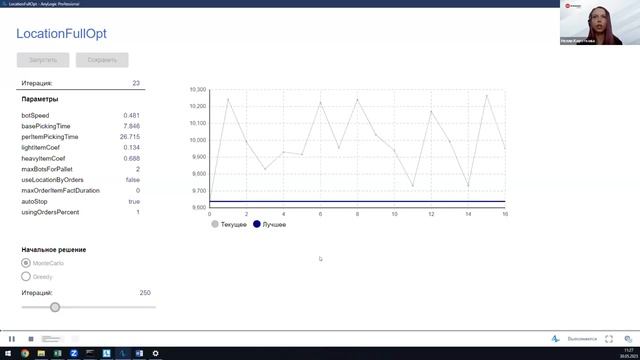Click the LocationFullOpt title
Image resolution: width=640 pixels, height=360 pixels.
click(61, 33)
